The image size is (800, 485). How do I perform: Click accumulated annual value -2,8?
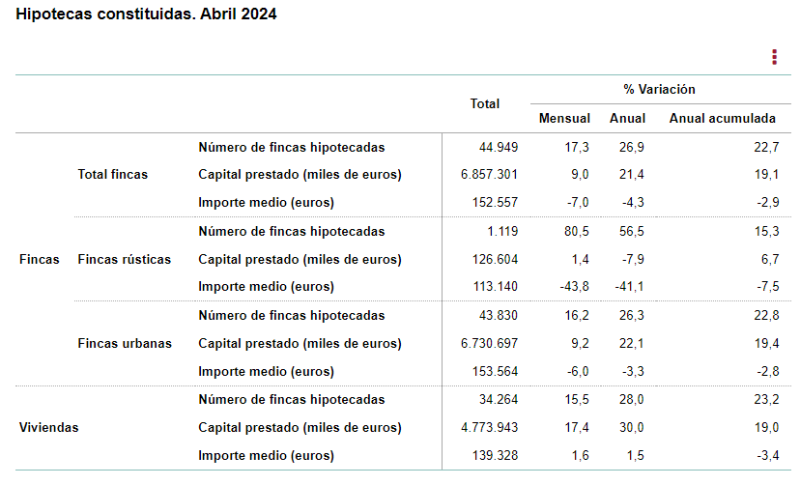pyautogui.click(x=768, y=371)
